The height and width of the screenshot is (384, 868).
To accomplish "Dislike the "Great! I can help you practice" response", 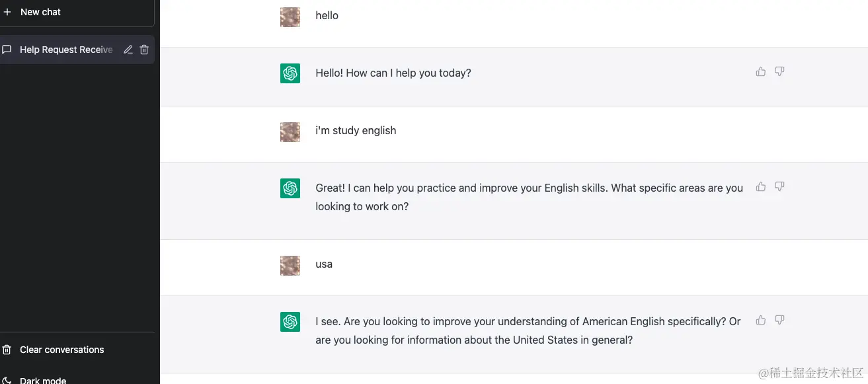I will click(779, 186).
